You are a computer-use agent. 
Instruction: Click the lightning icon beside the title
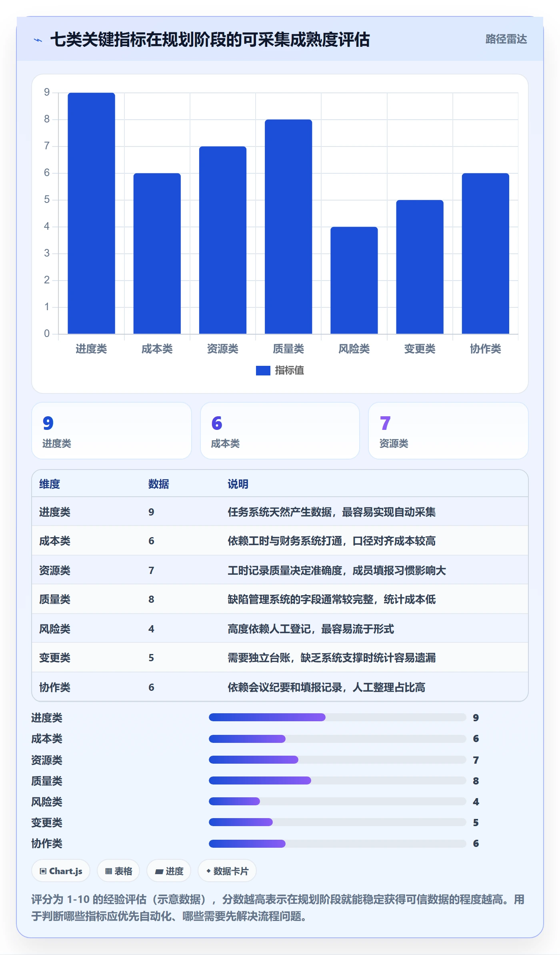[38, 40]
